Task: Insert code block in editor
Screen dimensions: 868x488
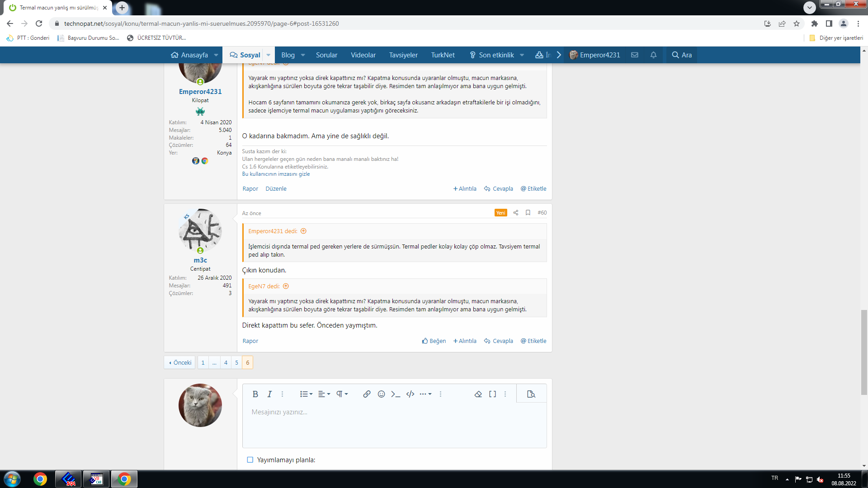Action: (410, 394)
